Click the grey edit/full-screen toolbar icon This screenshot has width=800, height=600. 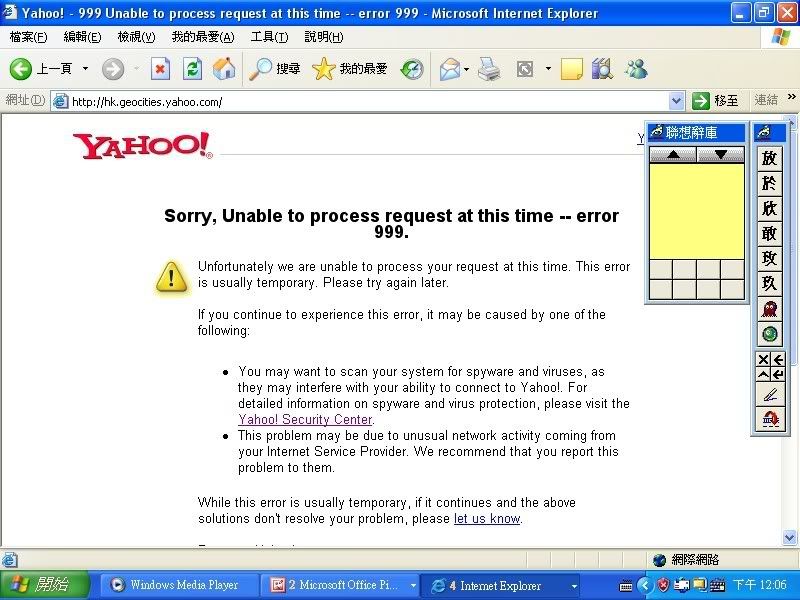pyautogui.click(x=525, y=69)
